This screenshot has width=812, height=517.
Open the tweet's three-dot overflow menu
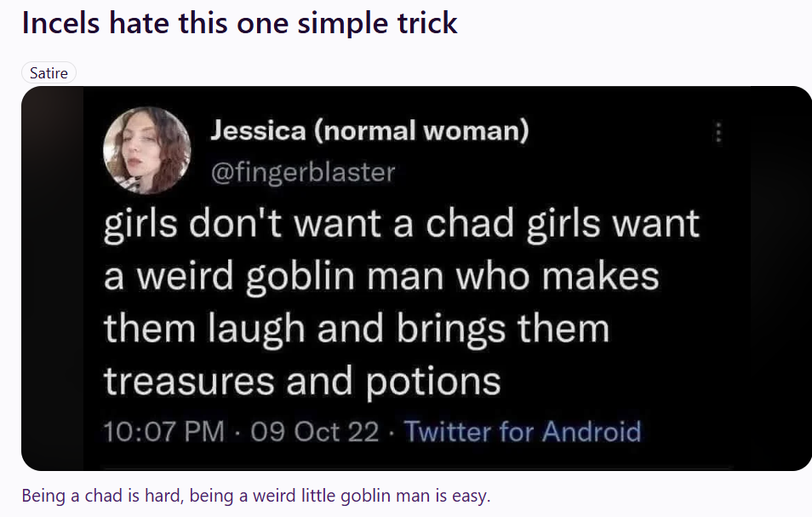(717, 133)
